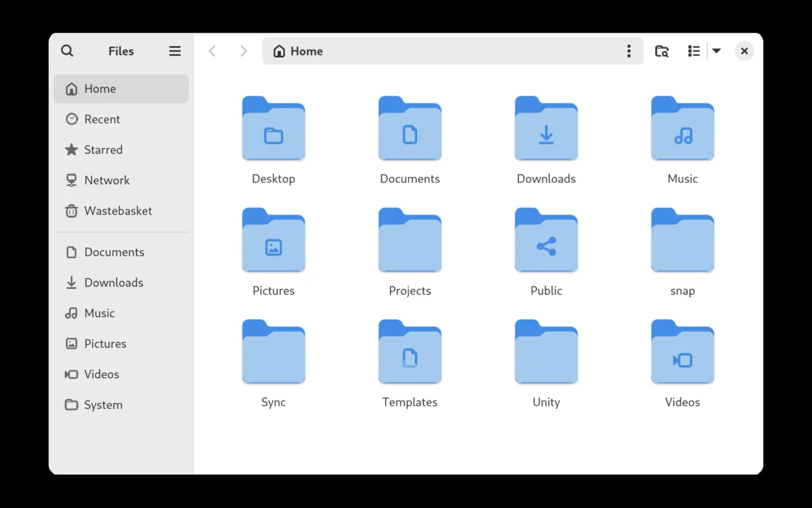
Task: Click the 'Public' folder label
Action: [546, 291]
